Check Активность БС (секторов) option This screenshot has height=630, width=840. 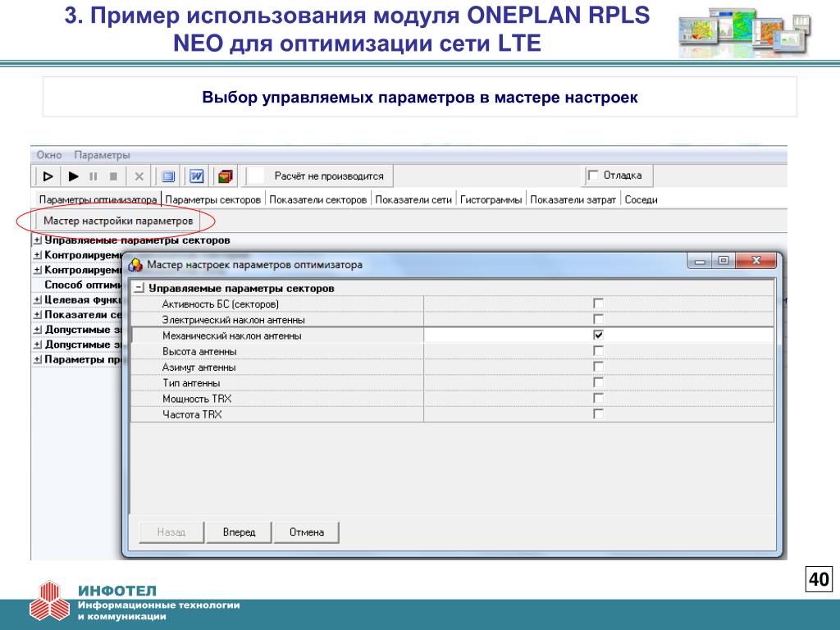pyautogui.click(x=598, y=304)
